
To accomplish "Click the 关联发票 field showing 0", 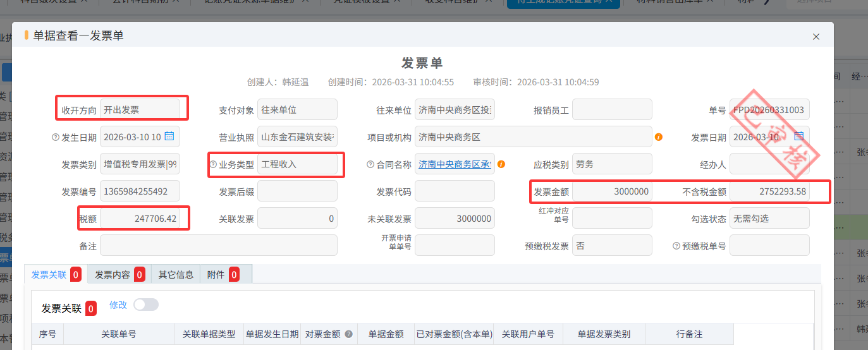I will coord(297,219).
